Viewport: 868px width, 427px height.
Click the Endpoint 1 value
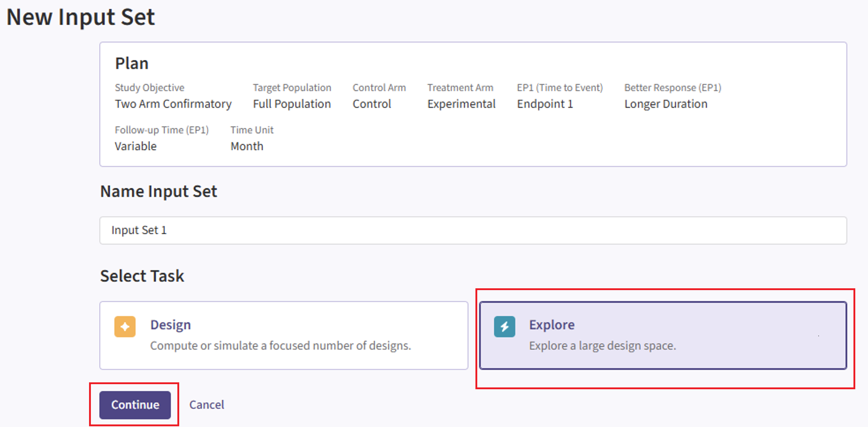point(545,104)
